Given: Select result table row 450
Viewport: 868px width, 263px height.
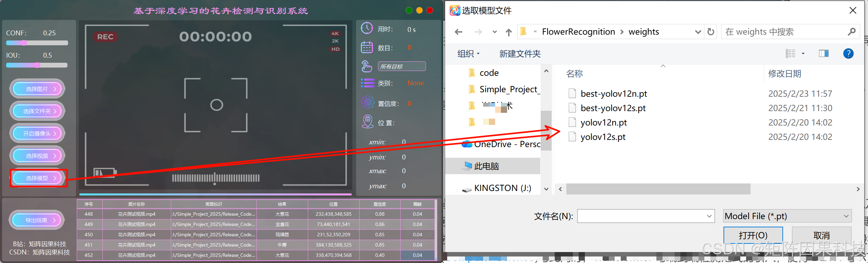Looking at the screenshot, I should (256, 235).
